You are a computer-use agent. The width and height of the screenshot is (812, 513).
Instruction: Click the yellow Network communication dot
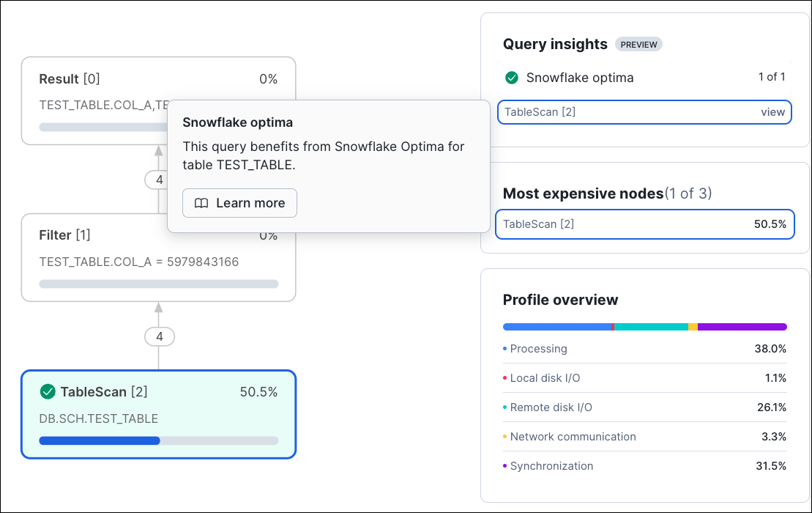505,437
